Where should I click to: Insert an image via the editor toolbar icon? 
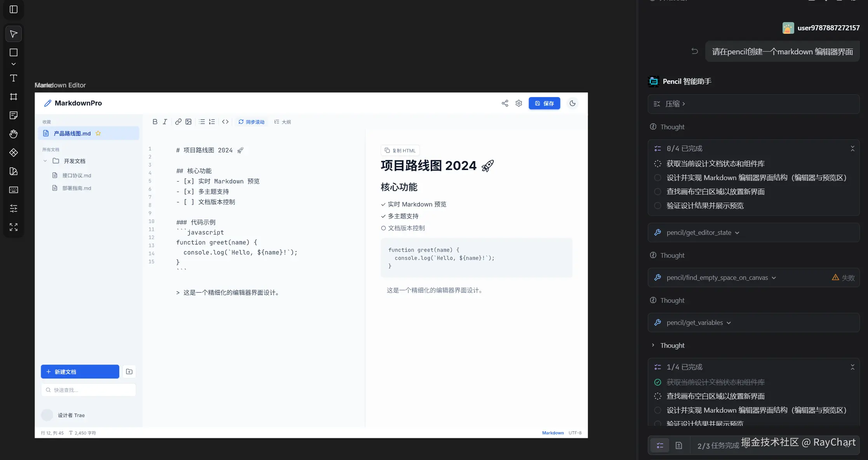(188, 122)
